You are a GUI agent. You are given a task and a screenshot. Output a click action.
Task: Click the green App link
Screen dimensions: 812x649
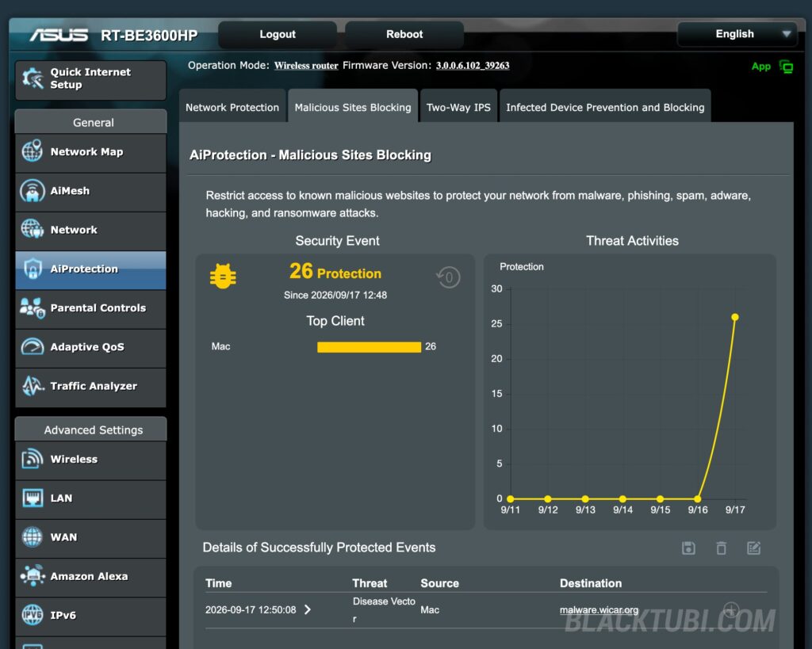click(x=760, y=67)
